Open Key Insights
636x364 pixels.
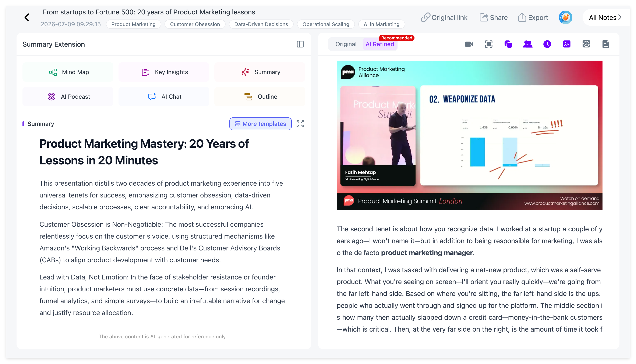click(164, 72)
